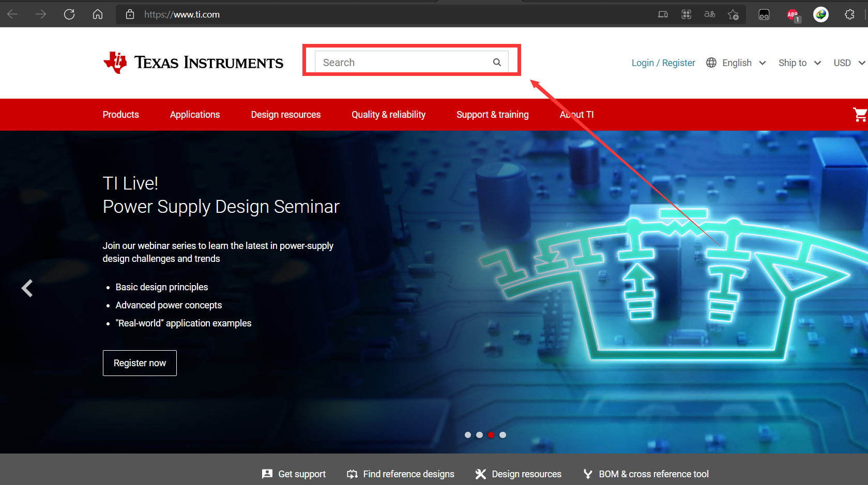This screenshot has height=485, width=868.
Task: Click the 'Basic design principles' bullet
Action: pos(162,287)
